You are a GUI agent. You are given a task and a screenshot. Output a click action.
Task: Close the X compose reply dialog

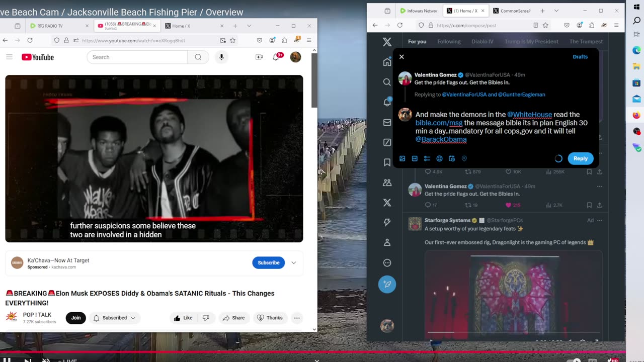tap(401, 57)
